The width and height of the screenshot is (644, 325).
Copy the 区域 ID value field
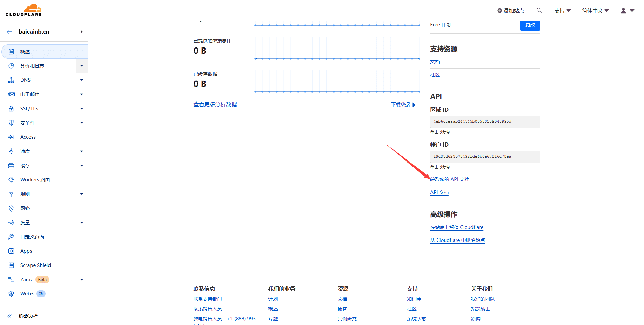(485, 121)
